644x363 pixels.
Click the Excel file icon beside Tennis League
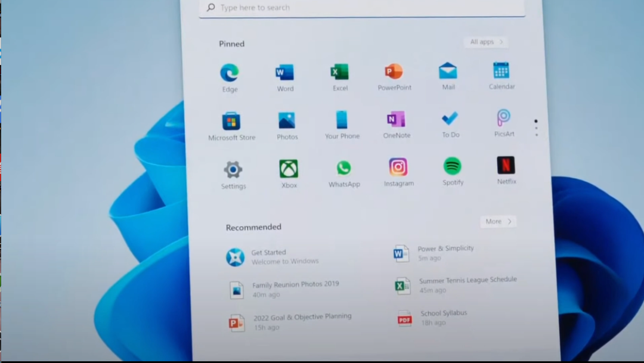402,286
